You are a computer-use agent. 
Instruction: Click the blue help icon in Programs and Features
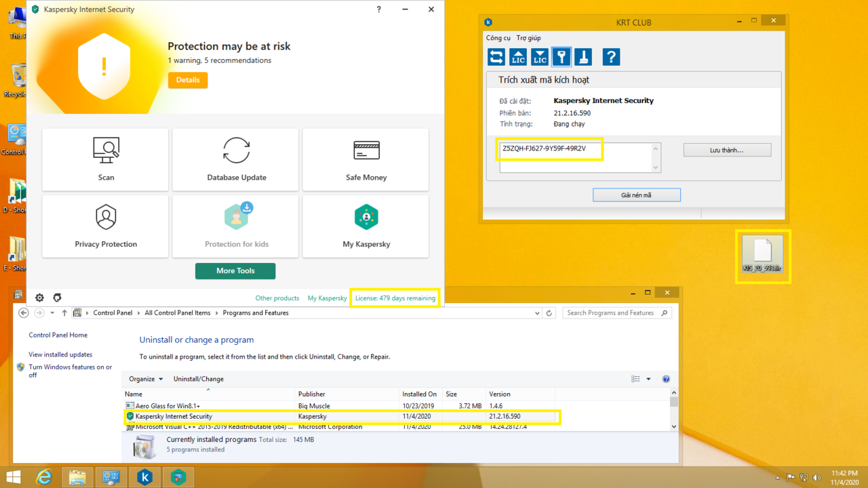pos(666,379)
